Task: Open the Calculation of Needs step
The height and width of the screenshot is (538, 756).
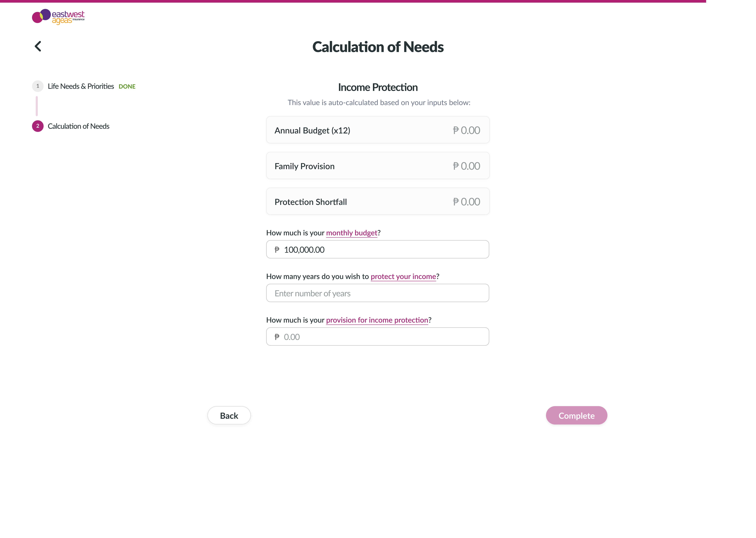Action: pos(78,126)
